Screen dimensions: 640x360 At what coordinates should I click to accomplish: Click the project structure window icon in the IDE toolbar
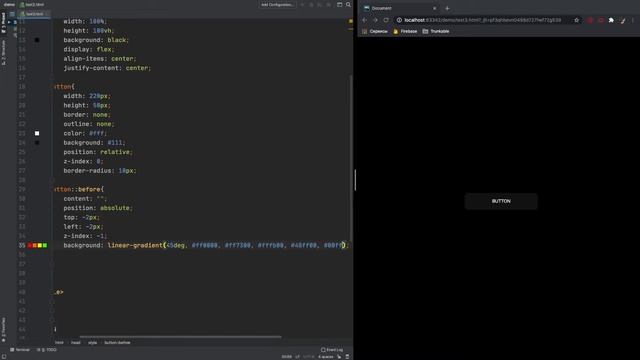click(x=339, y=4)
